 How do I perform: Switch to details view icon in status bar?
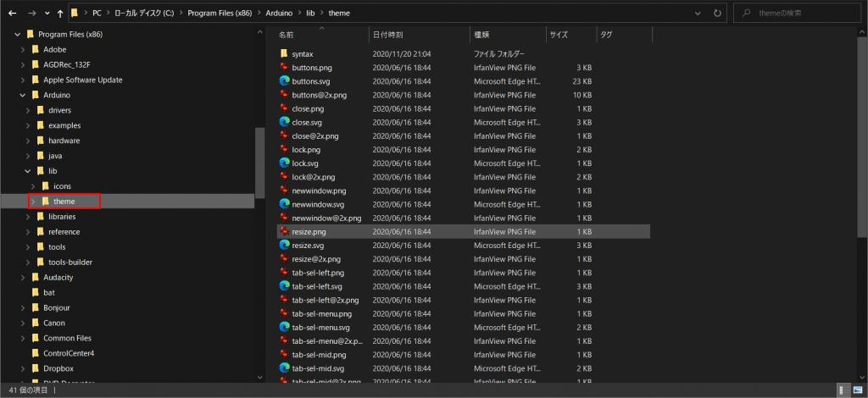pyautogui.click(x=844, y=390)
